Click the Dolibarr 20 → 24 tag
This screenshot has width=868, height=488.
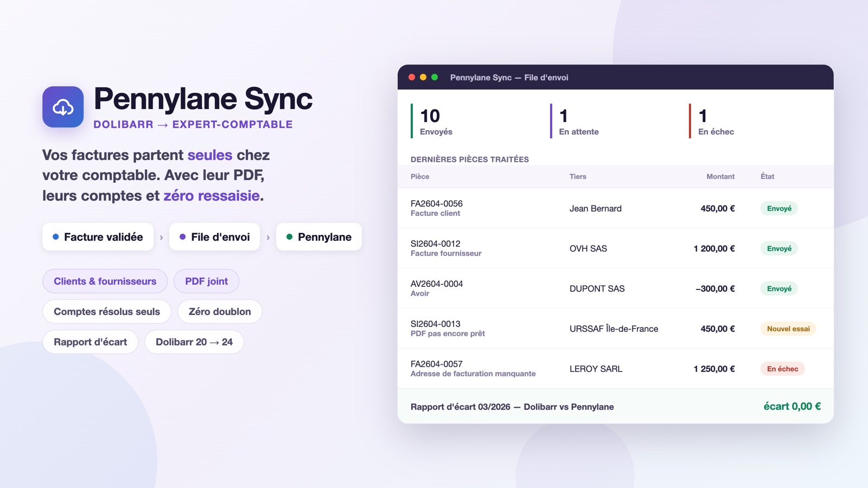[194, 342]
